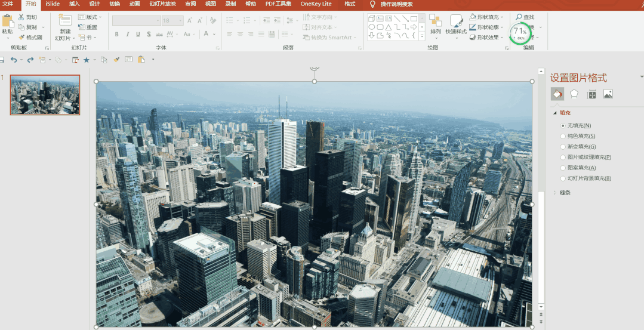Expand the shapes gallery more arrow
Viewport: 644px width, 330px height.
[x=422, y=36]
